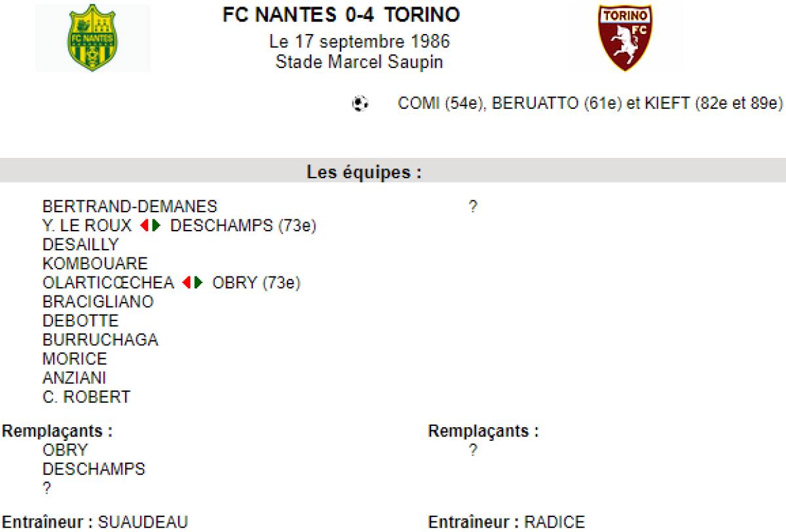The image size is (786, 532).
Task: Click the Torino FC crest
Action: pyautogui.click(x=625, y=38)
